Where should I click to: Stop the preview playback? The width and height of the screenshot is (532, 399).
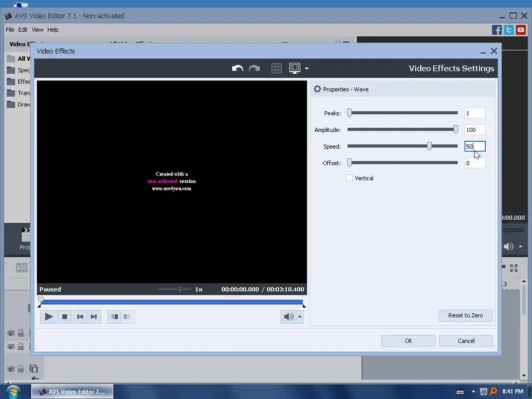[64, 316]
